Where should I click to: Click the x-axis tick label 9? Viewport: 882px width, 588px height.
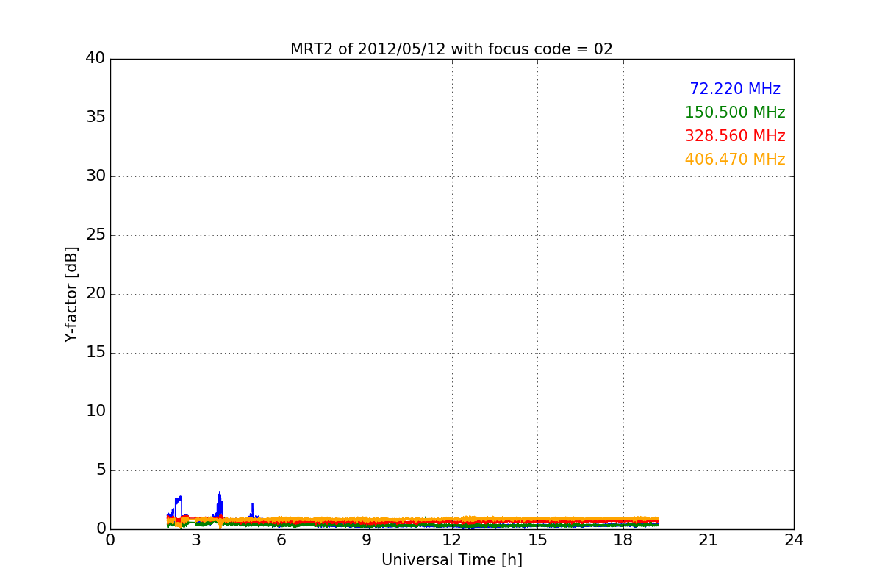coord(367,540)
